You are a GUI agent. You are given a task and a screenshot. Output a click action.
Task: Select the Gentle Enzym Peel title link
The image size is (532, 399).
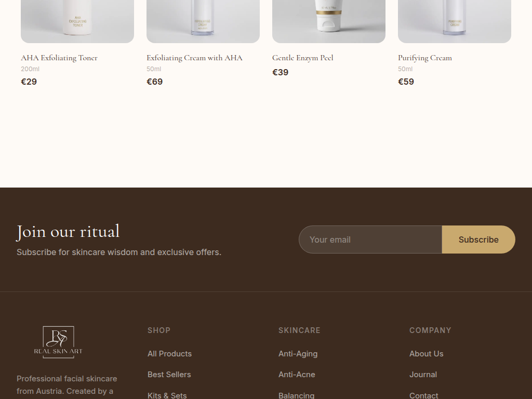point(303,58)
